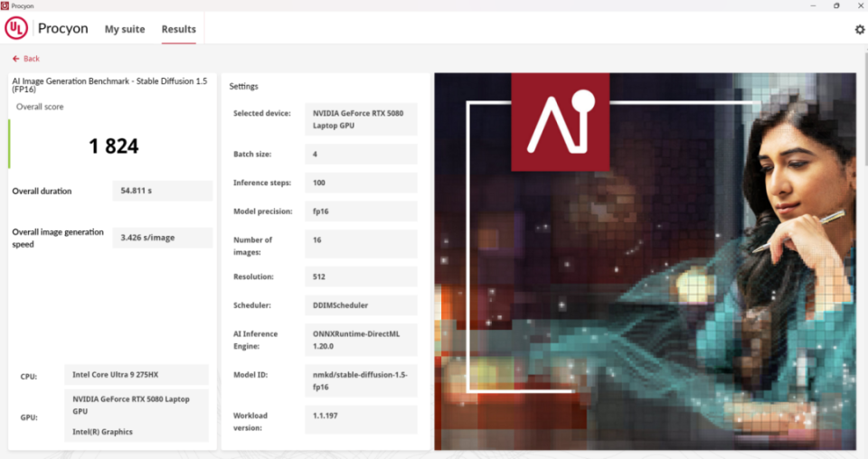Open the settings gear icon
This screenshot has width=868, height=459.
(x=859, y=29)
